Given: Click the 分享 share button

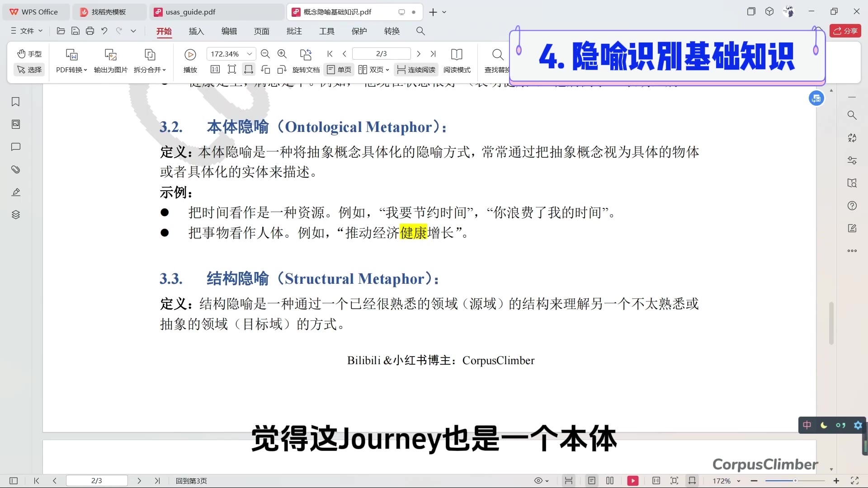Looking at the screenshot, I should pos(845,31).
